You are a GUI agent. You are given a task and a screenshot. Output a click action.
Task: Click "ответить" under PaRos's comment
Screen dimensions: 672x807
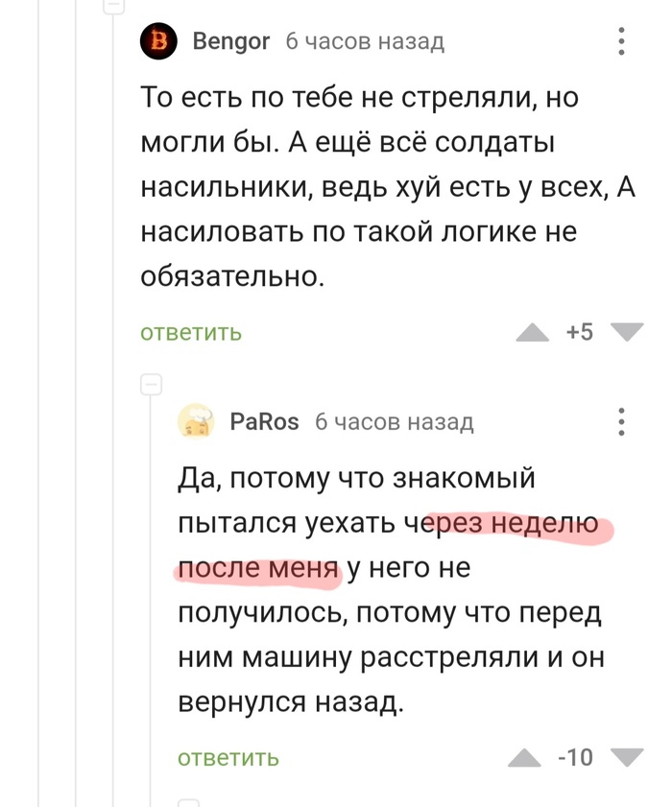[228, 758]
